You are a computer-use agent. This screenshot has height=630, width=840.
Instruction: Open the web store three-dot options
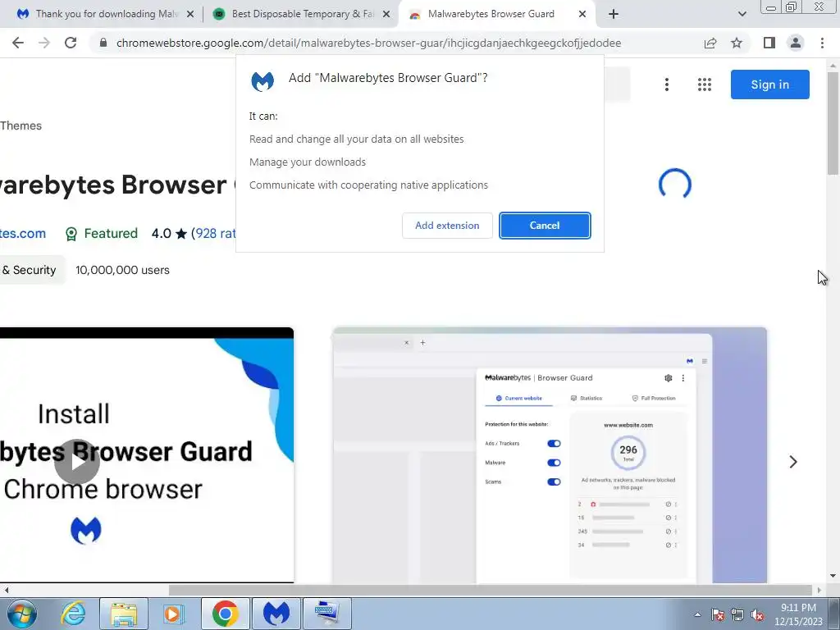click(666, 84)
